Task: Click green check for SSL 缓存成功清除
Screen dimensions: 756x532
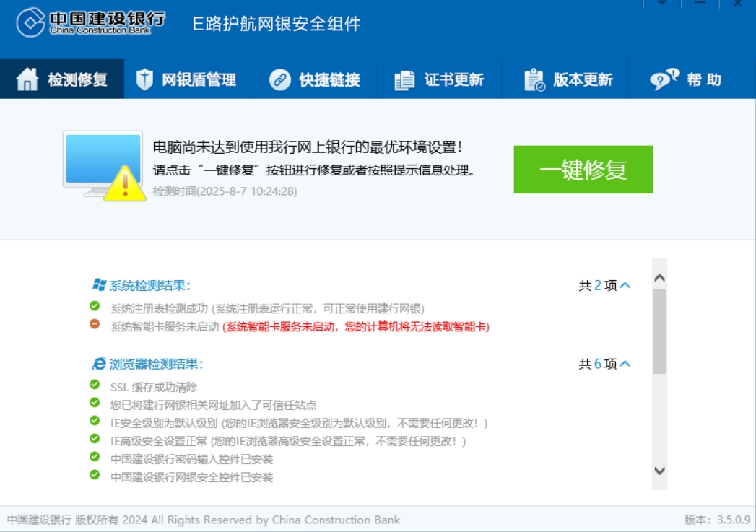Action: tap(95, 385)
